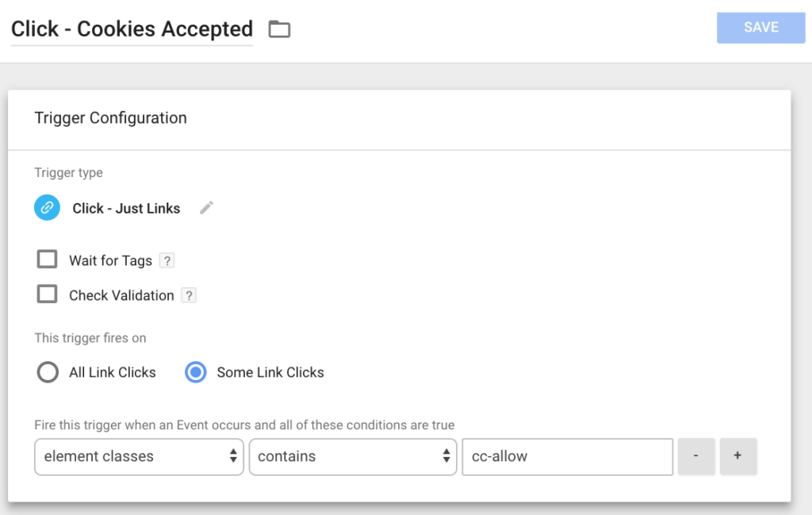Click the Click - Cookies Accepted name field

pos(132,29)
